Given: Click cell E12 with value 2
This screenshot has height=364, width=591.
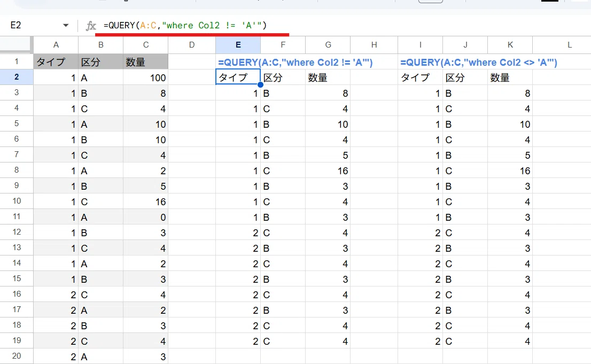Looking at the screenshot, I should coord(238,233).
